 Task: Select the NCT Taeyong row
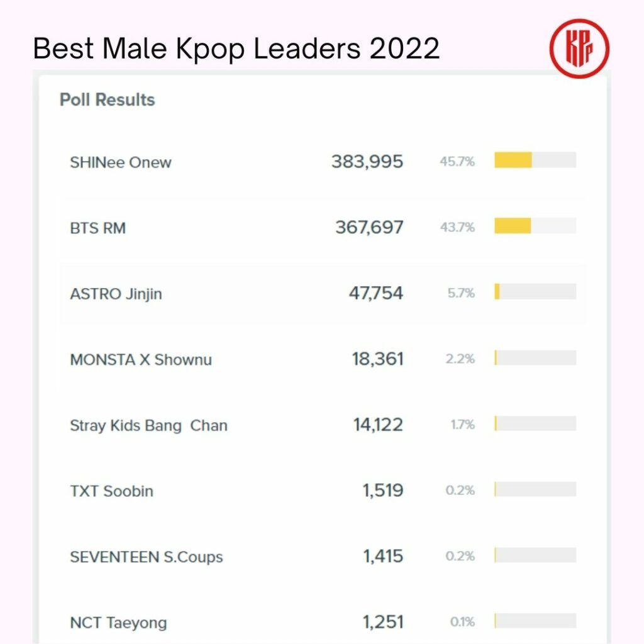pos(119,623)
